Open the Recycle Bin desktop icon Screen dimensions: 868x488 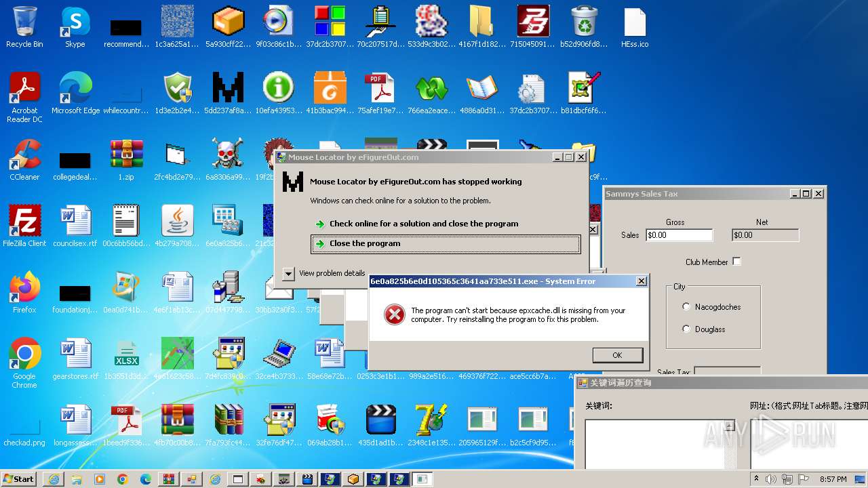tap(24, 27)
